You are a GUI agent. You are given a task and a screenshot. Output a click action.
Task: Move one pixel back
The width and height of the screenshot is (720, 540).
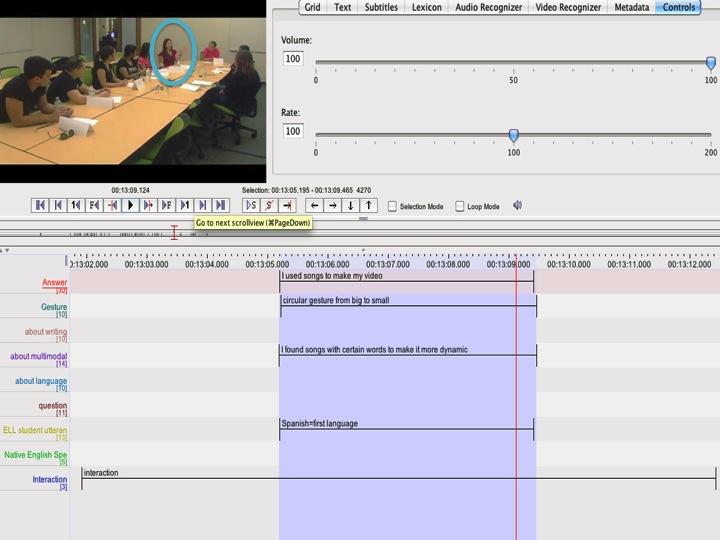[x=112, y=205]
